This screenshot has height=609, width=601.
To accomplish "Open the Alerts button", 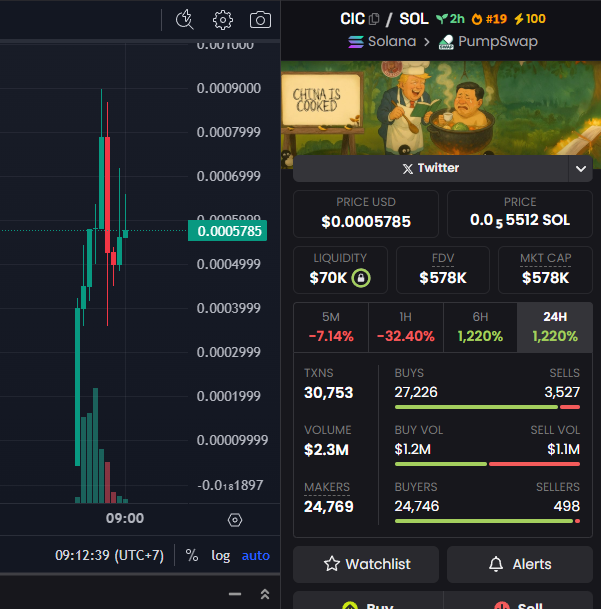I will click(520, 564).
